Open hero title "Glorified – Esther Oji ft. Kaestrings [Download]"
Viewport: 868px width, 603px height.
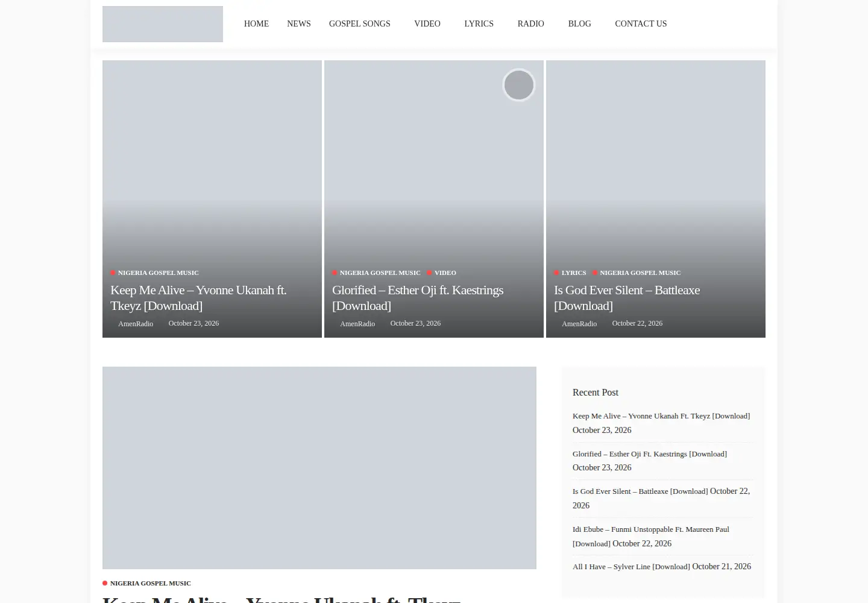tap(418, 298)
